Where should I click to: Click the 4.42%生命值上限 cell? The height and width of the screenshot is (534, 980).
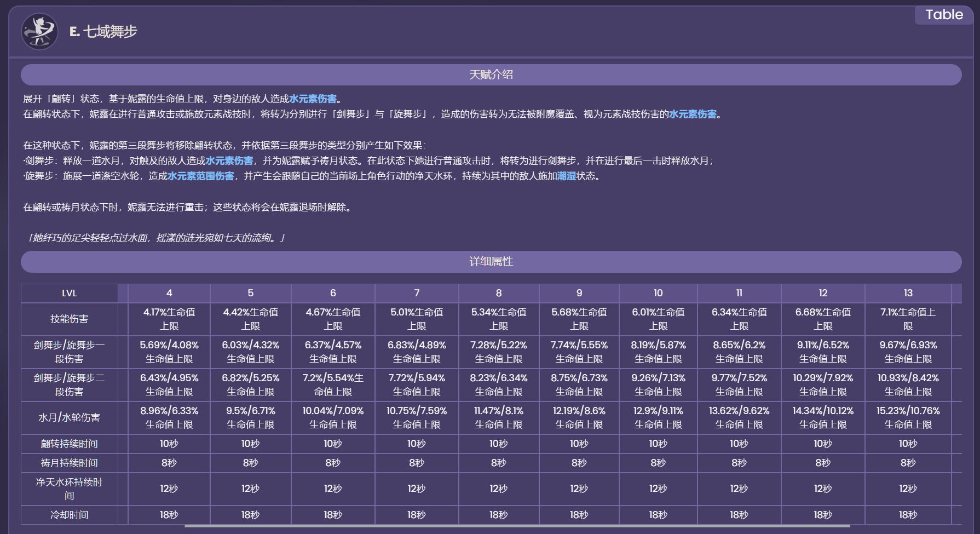click(251, 319)
